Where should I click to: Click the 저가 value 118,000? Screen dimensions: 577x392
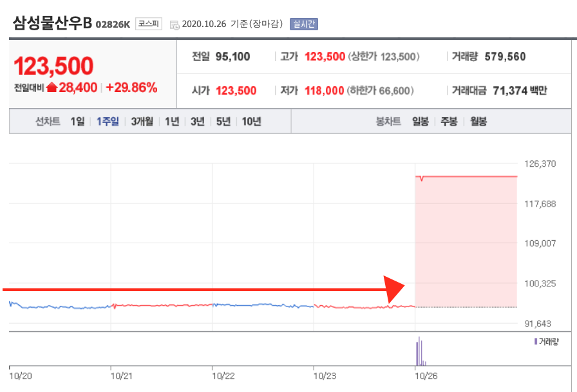324,91
